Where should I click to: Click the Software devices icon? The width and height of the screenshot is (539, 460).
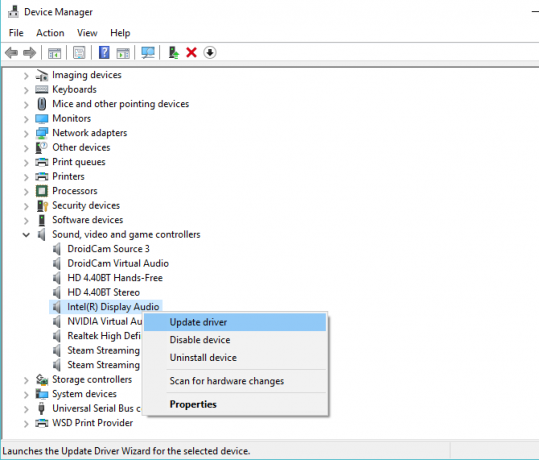tap(42, 220)
